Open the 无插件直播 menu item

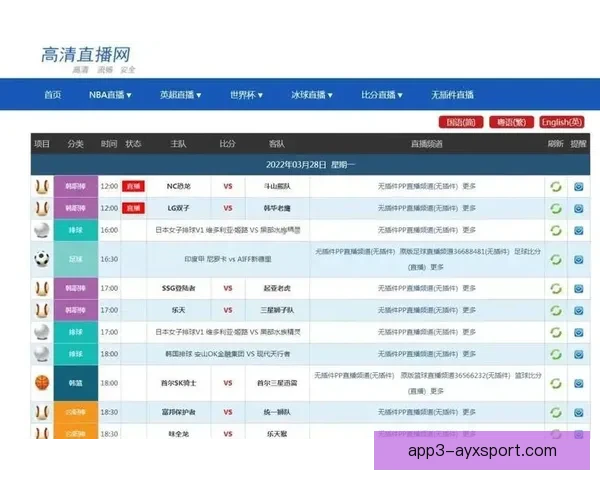click(452, 95)
